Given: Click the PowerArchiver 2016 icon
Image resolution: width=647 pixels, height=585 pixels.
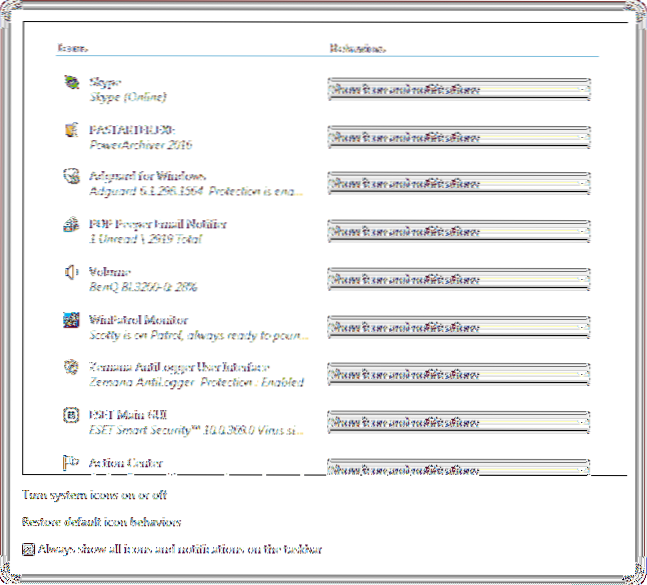Looking at the screenshot, I should tap(70, 129).
